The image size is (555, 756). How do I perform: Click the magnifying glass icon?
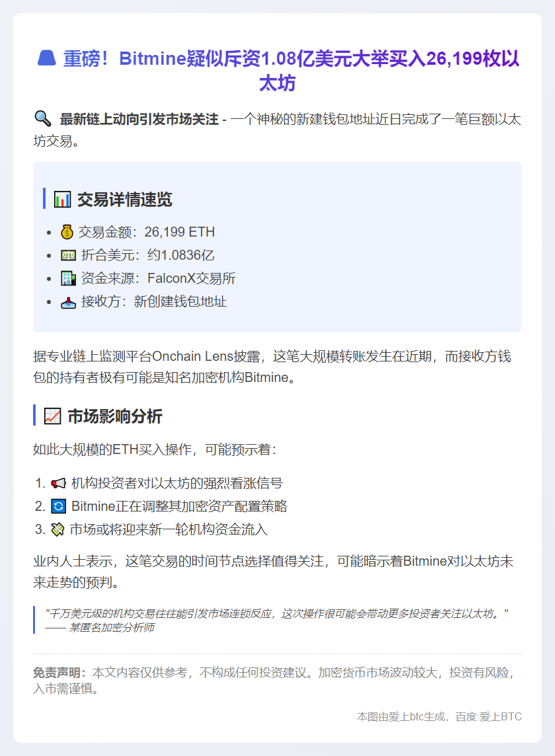(x=42, y=119)
